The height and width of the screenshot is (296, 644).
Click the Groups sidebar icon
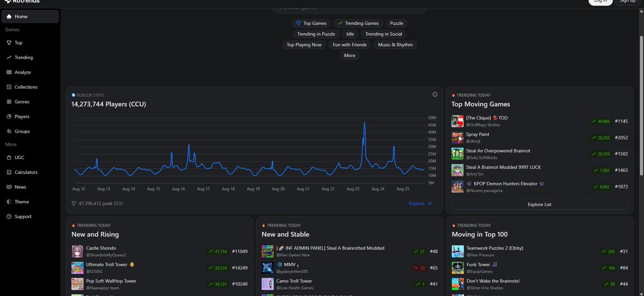click(9, 131)
